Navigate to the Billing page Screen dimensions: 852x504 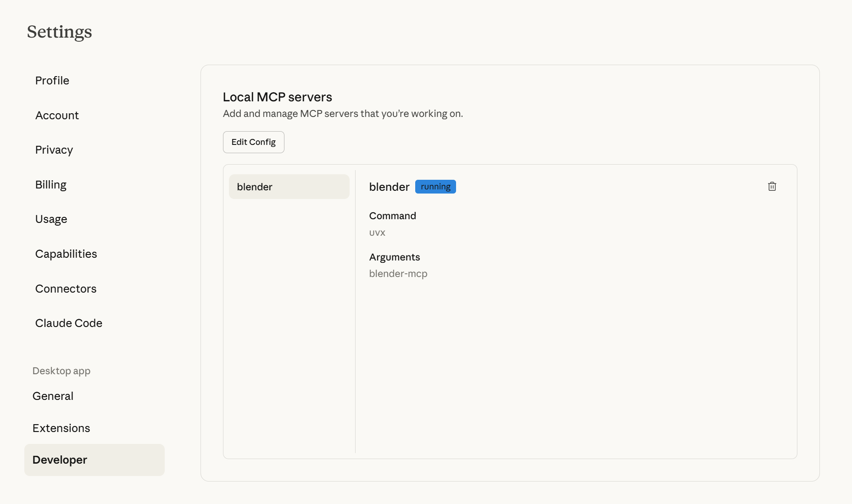point(51,185)
